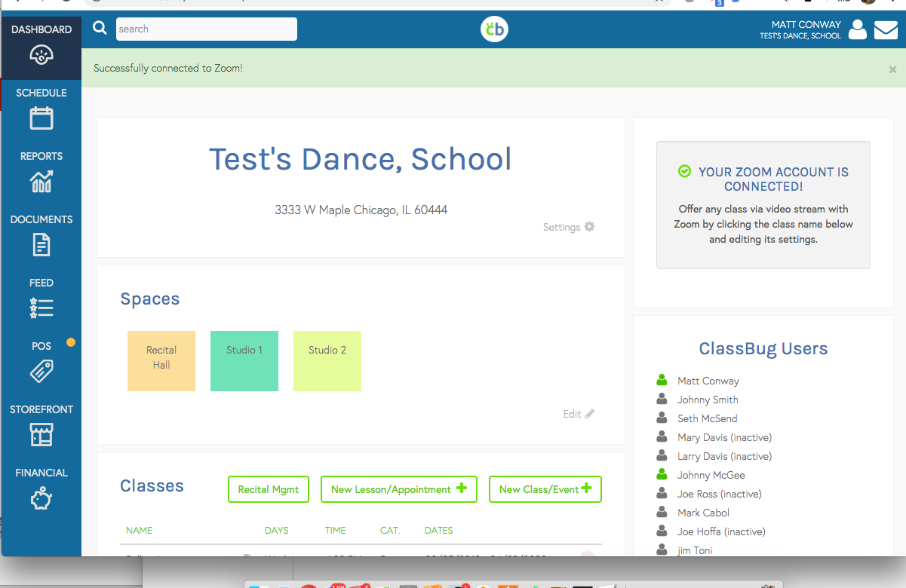The image size is (906, 588).
Task: Open the user profile icon
Action: [x=857, y=29]
